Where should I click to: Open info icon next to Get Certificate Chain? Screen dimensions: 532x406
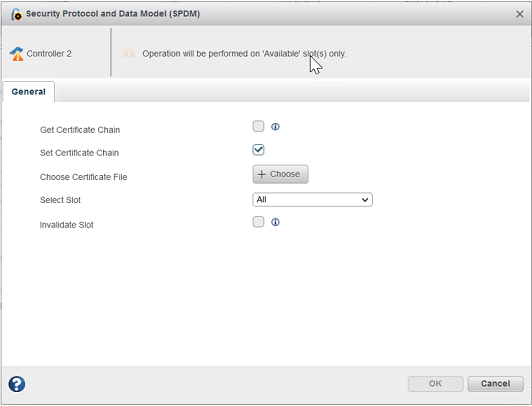coord(275,127)
